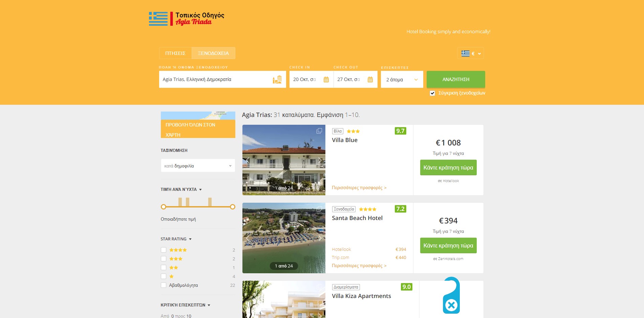This screenshot has width=644, height=318.
Task: Collapse the ΤΙΜΉ ΑΝΆ ΝΎΧΤΑ section
Action: coord(181,190)
